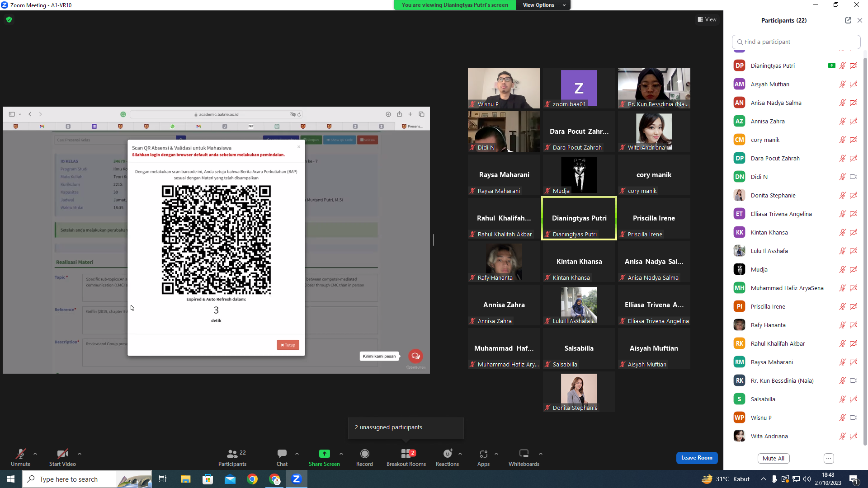Toggle Didi N video icon in participants list
The width and height of the screenshot is (868, 488).
click(854, 177)
